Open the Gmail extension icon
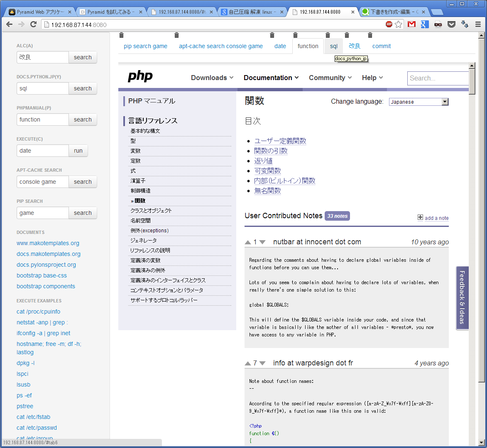Viewport: 487px width, 448px height. click(411, 24)
